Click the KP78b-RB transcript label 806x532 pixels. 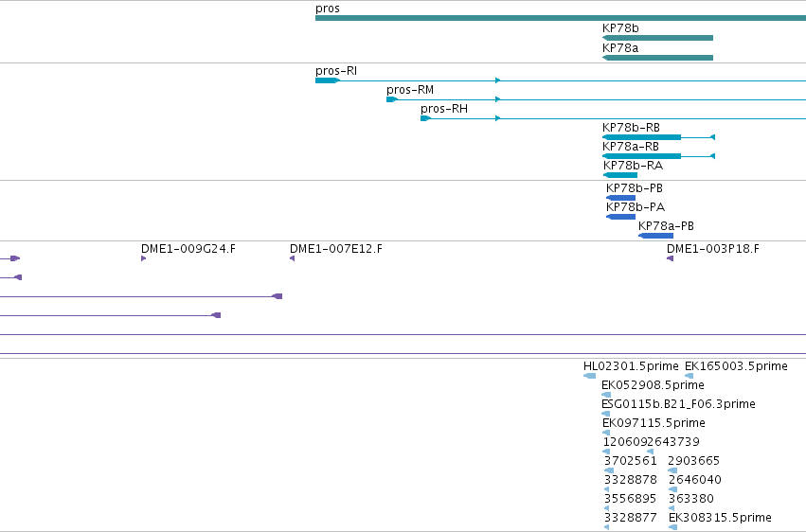(631, 128)
